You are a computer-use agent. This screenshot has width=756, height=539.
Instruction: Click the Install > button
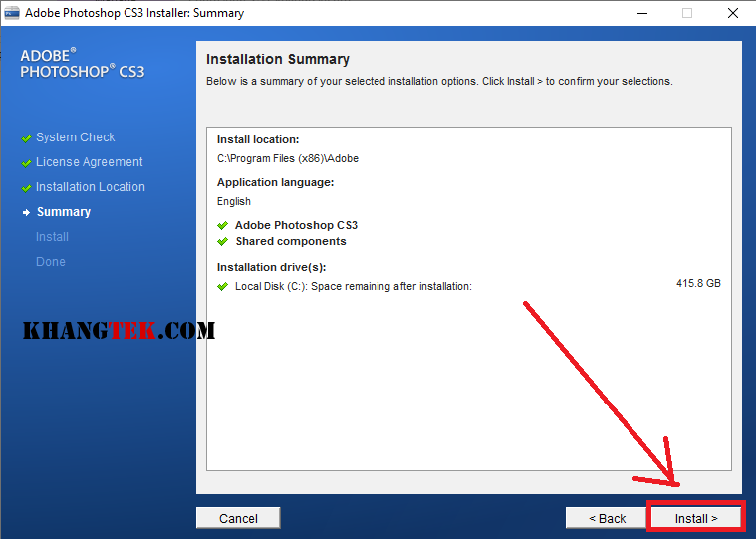[696, 518]
